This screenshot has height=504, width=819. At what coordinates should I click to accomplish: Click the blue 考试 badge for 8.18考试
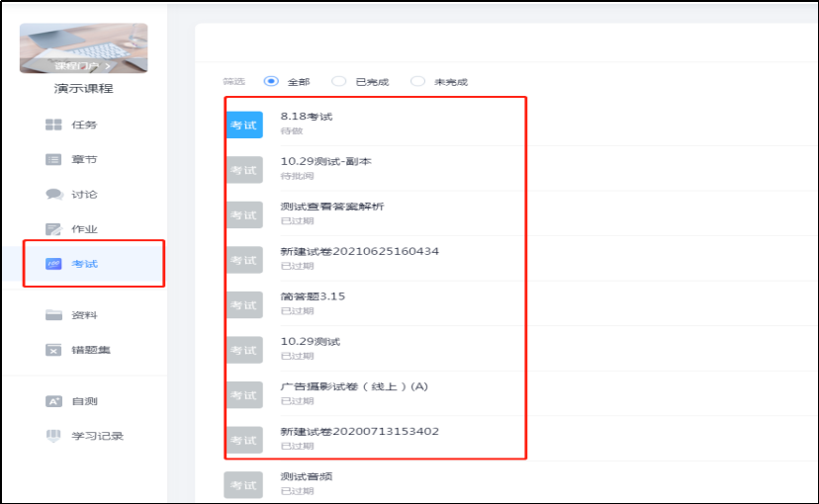pyautogui.click(x=243, y=126)
